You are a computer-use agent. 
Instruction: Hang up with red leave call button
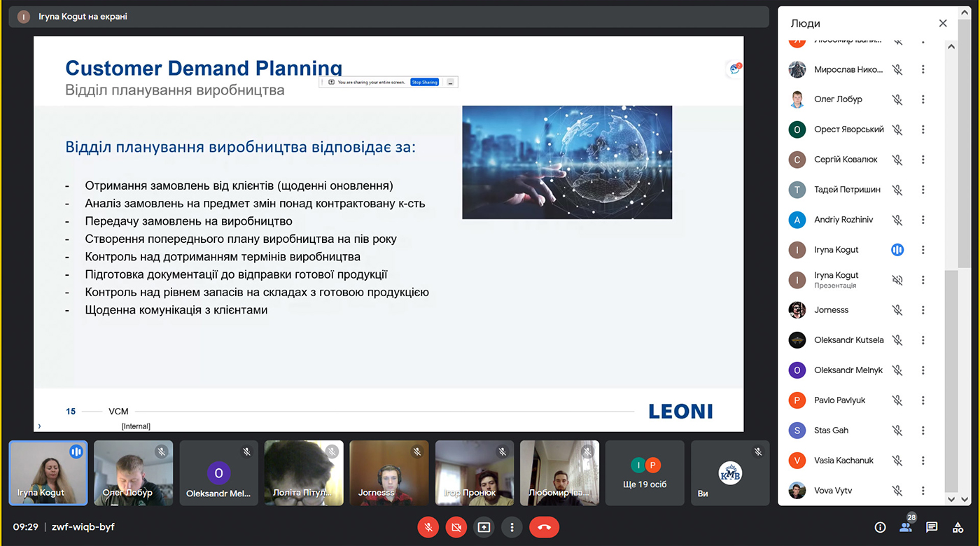pyautogui.click(x=544, y=527)
